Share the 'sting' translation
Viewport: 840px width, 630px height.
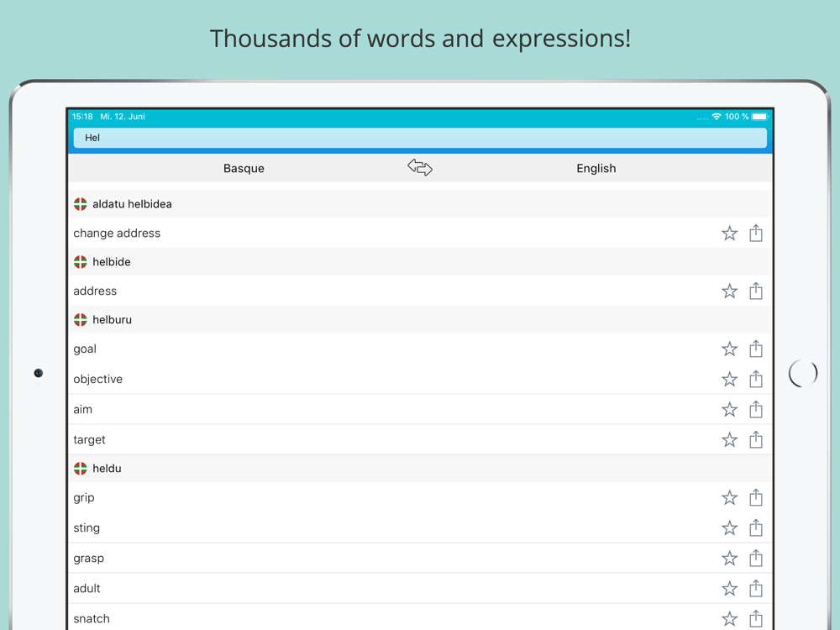755,528
